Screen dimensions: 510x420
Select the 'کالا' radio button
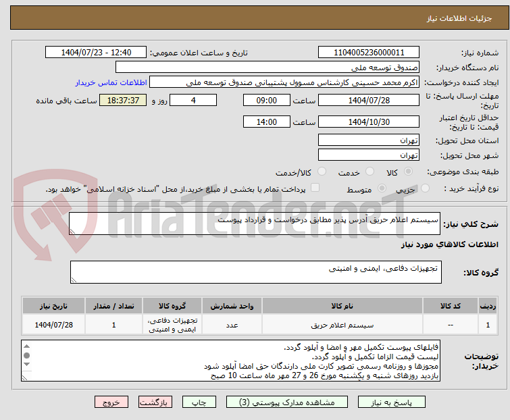point(408,172)
